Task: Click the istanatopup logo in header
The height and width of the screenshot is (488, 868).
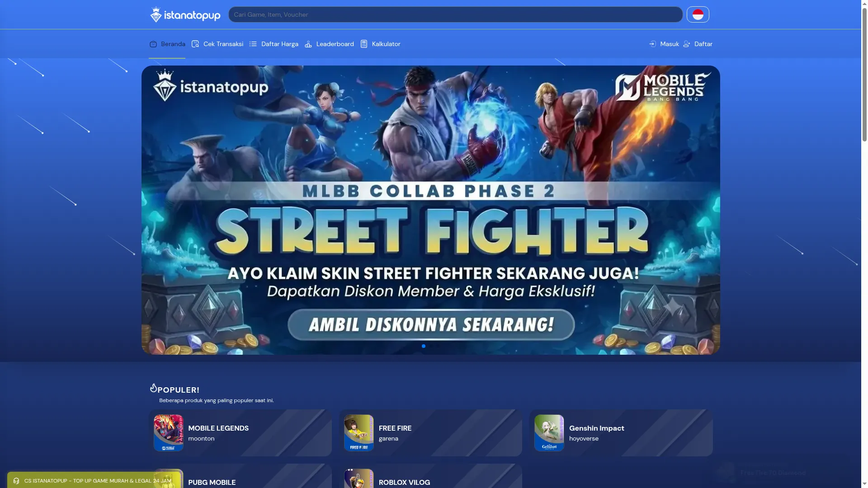Action: pyautogui.click(x=185, y=14)
